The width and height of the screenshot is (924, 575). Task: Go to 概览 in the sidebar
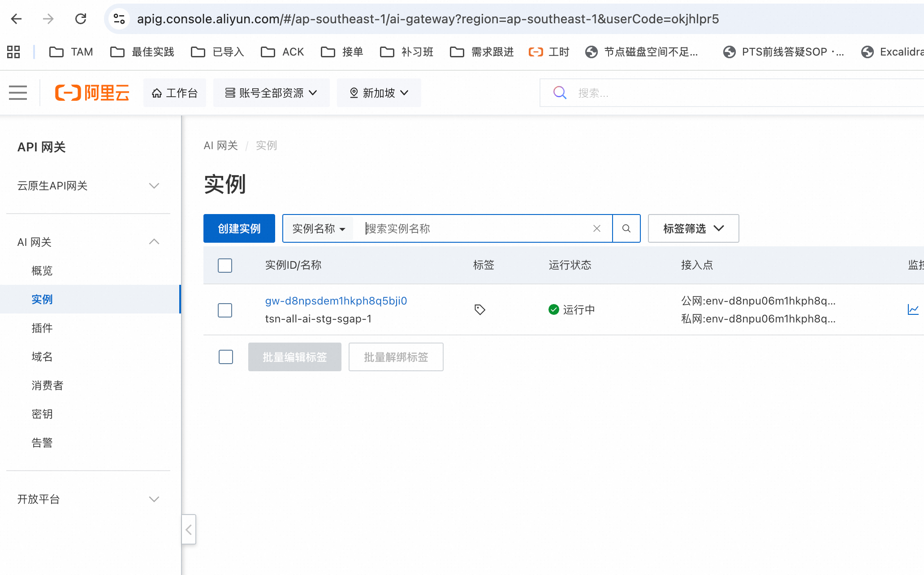click(x=42, y=270)
